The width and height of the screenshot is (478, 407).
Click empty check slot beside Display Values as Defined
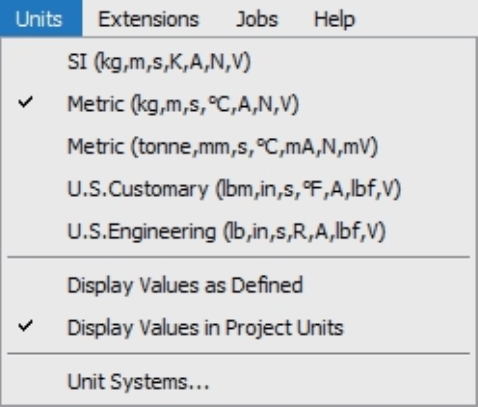[26, 285]
